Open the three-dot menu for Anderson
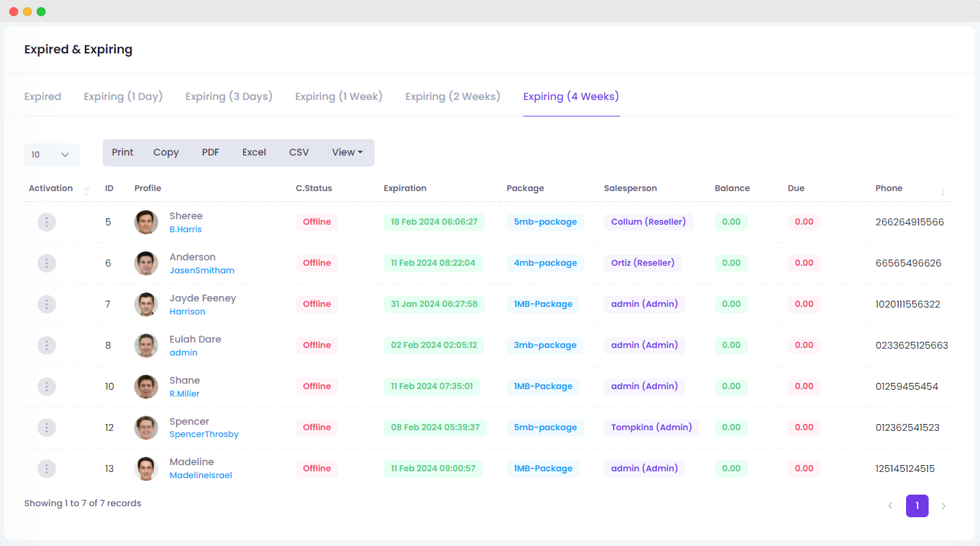980x546 pixels. click(x=47, y=263)
